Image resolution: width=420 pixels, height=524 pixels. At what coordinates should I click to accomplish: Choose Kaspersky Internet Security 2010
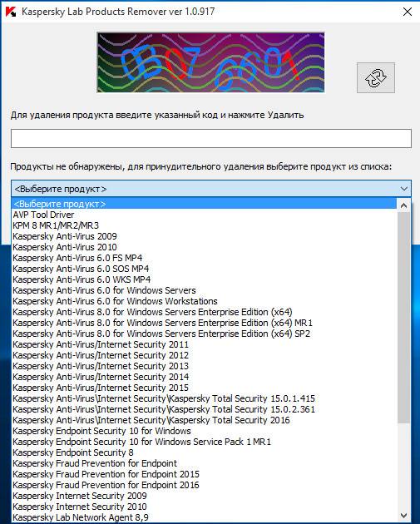[x=204, y=507]
